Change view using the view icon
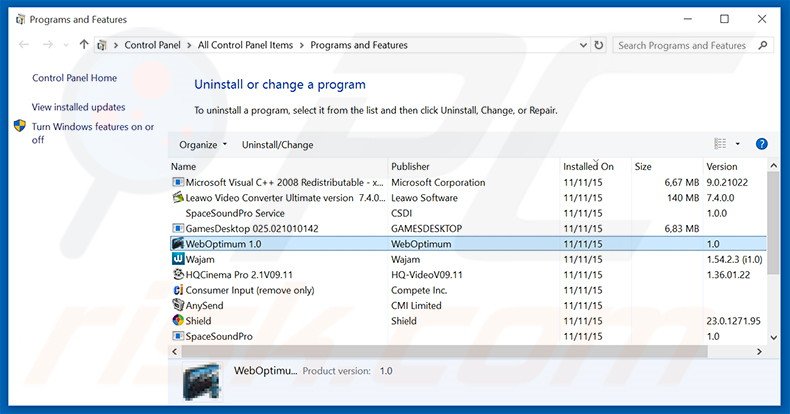Screen dimensions: 790x414 coord(720,144)
